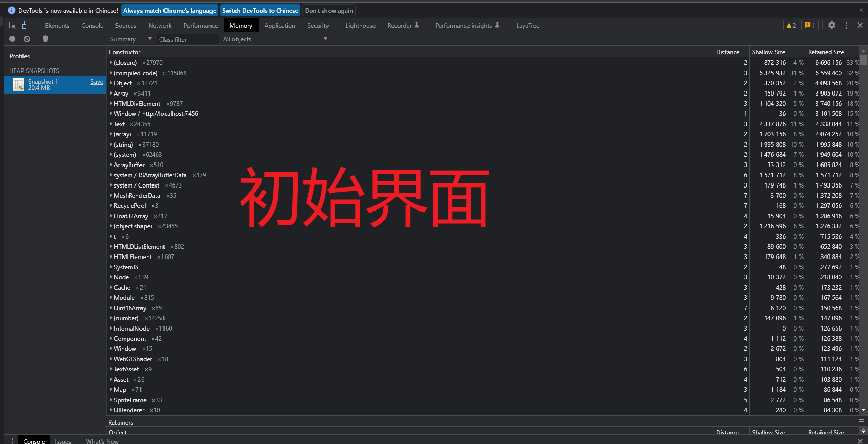Expand the Object constructor row
The height and width of the screenshot is (444, 868).
111,83
